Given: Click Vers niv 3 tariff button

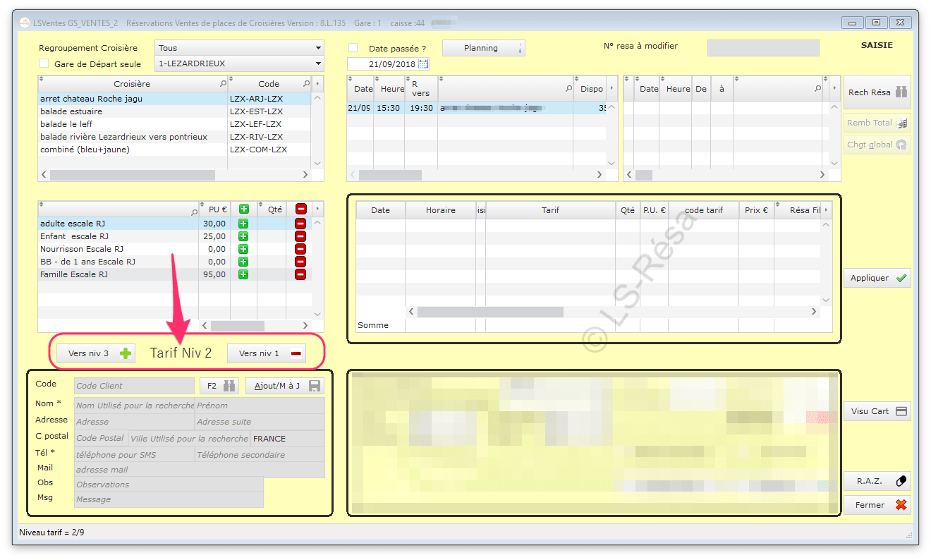Looking at the screenshot, I should tap(95, 353).
